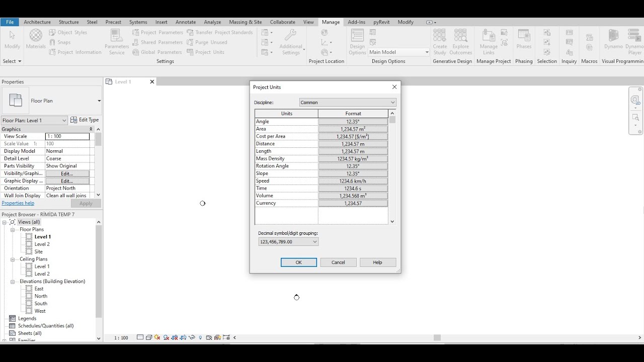Click Transfer Project Standards

click(220, 32)
